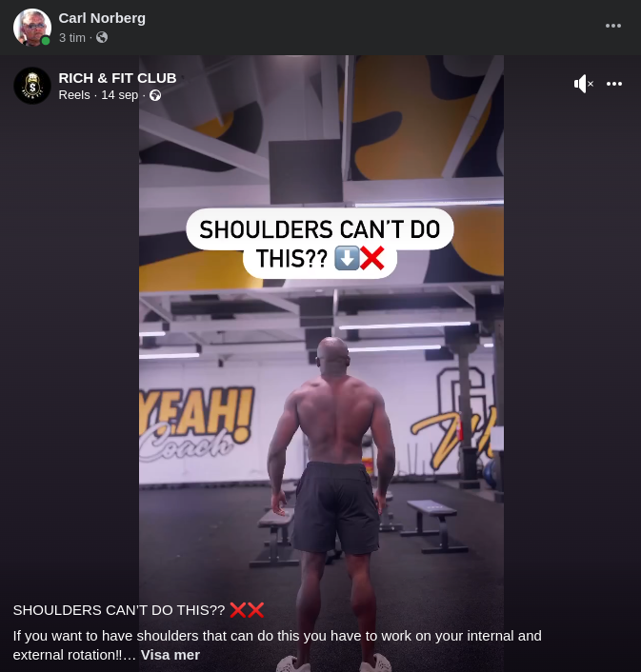Expand the caption with 'Visa mer'
The image size is (641, 672).
[170, 655]
